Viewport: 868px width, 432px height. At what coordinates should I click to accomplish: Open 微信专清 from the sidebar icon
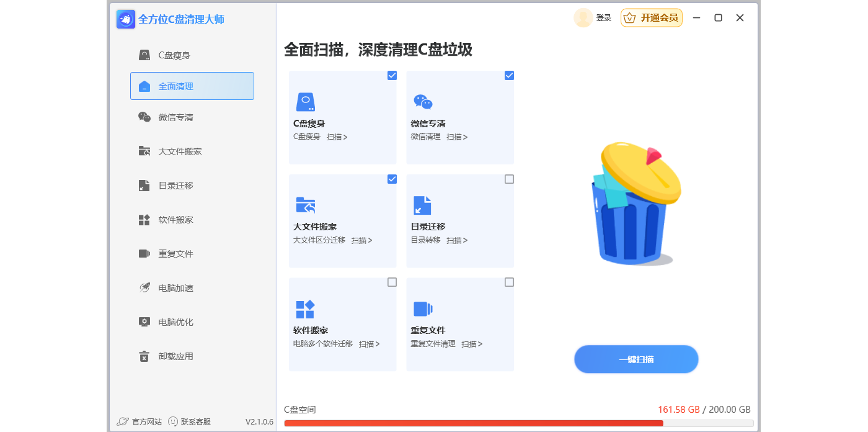(144, 117)
